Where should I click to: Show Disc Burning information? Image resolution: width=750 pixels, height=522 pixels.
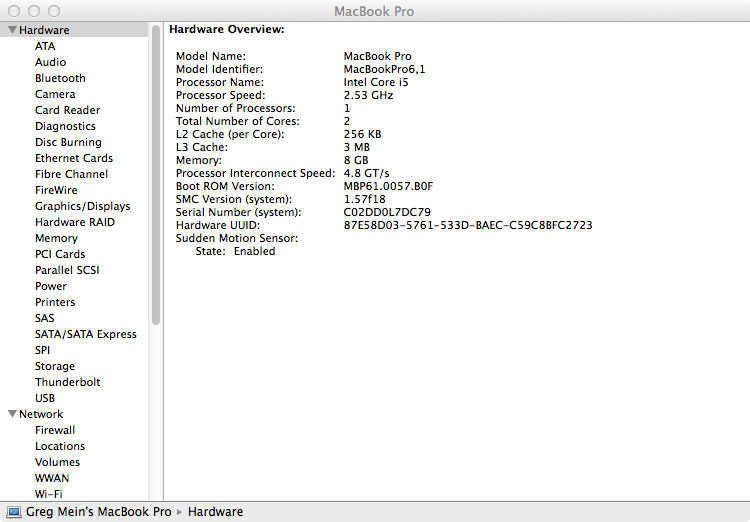(x=68, y=142)
